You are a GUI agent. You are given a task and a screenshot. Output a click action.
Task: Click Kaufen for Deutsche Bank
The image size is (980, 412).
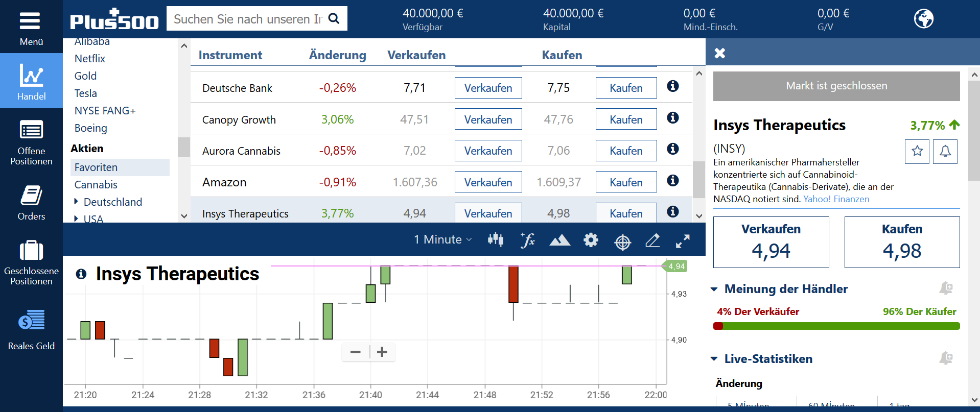626,88
